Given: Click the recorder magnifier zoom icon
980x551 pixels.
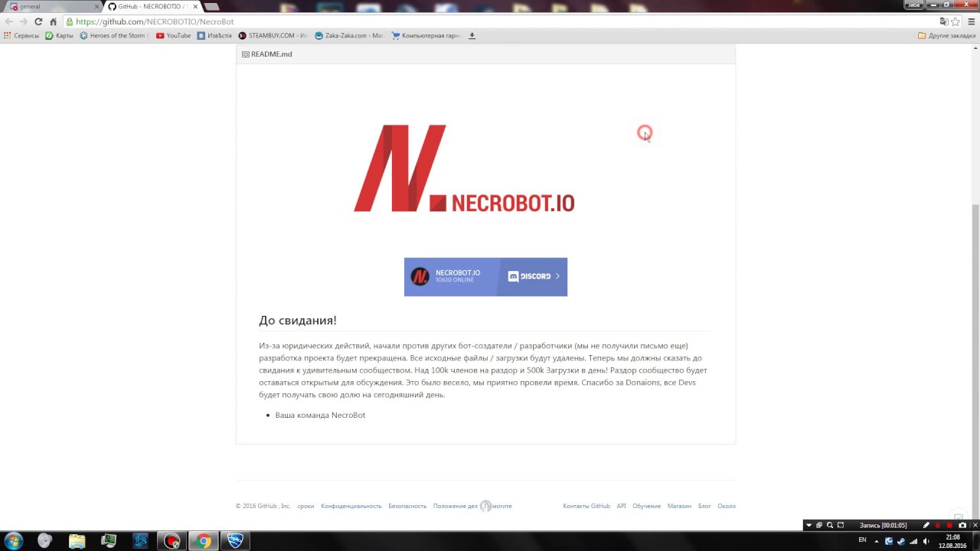Looking at the screenshot, I should coord(830,526).
